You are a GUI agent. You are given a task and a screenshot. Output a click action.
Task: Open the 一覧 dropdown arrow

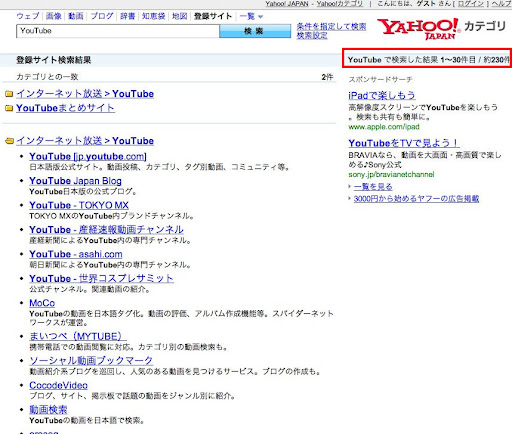coord(261,17)
